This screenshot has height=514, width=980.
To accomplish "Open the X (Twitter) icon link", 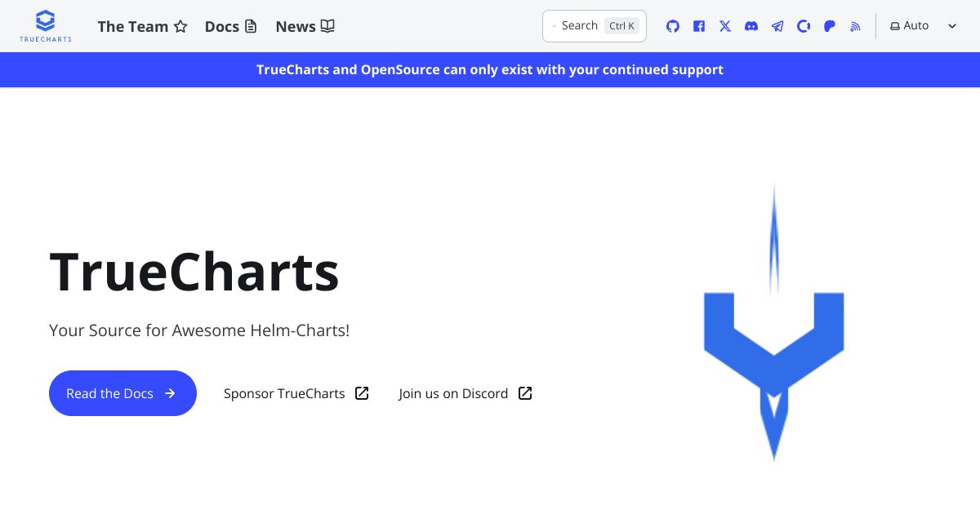I will pos(725,26).
